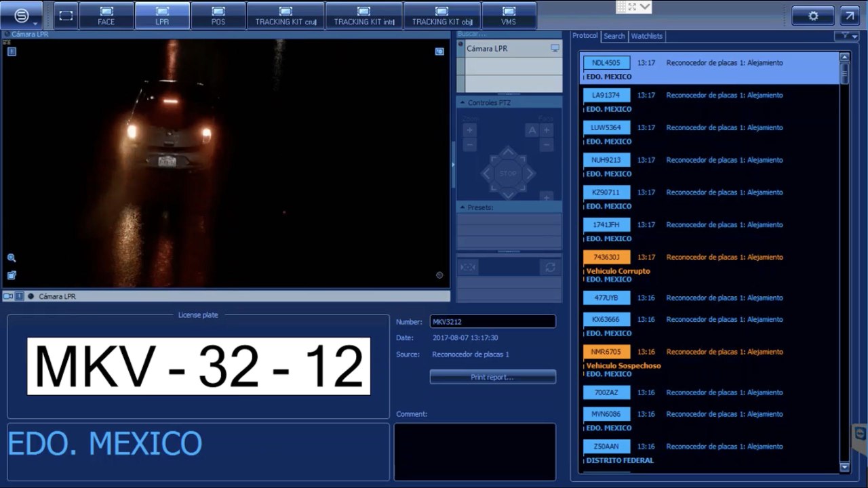The height and width of the screenshot is (488, 868).
Task: Click the Number input field showing MKV3212
Action: [492, 321]
